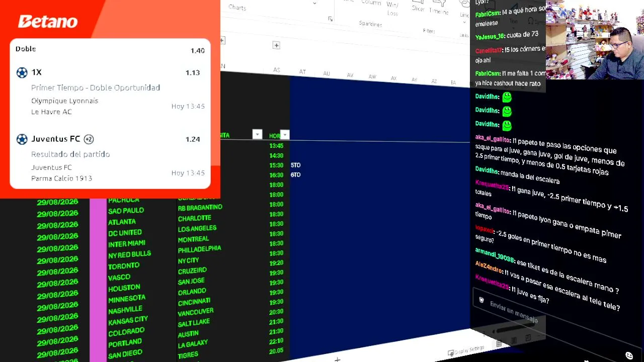This screenshot has height=362, width=644.
Task: Select the 14:30 time cell
Action: click(x=276, y=156)
